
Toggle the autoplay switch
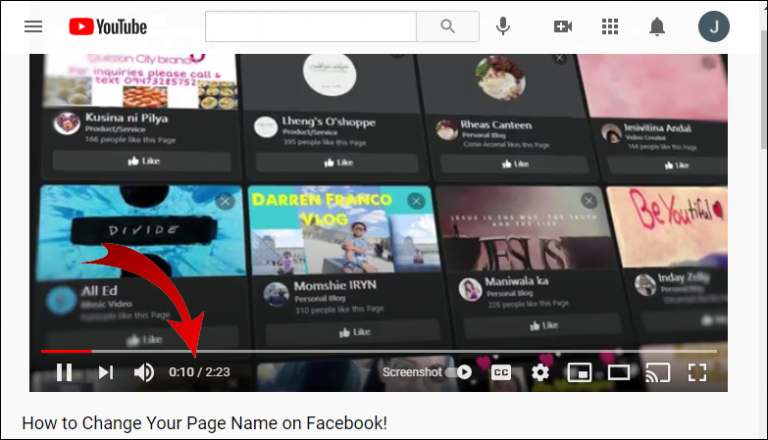tap(459, 372)
